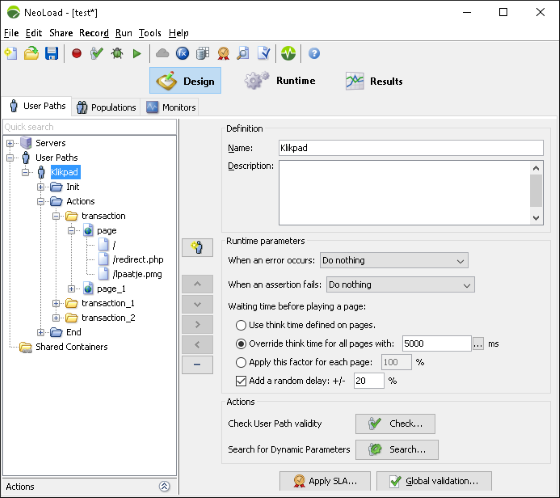Open the debug bug icon in toolbar
The height and width of the screenshot is (498, 560).
pyautogui.click(x=117, y=54)
